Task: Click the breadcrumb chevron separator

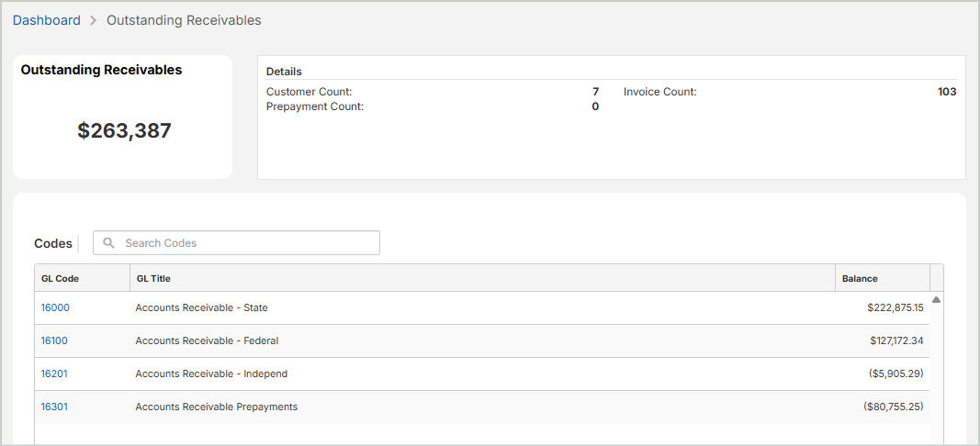Action: [94, 20]
